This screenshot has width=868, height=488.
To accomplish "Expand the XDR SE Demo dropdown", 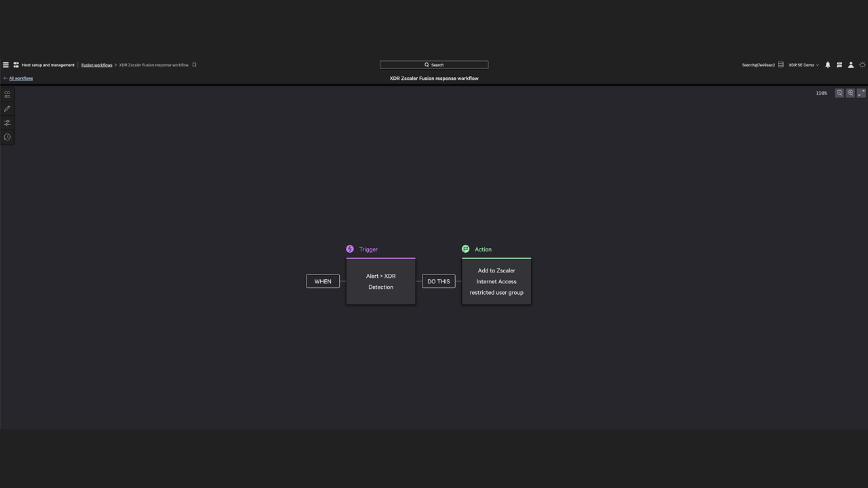I will [x=804, y=65].
